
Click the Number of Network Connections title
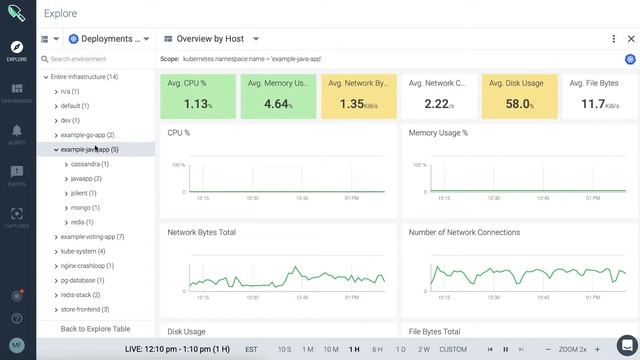[464, 232]
